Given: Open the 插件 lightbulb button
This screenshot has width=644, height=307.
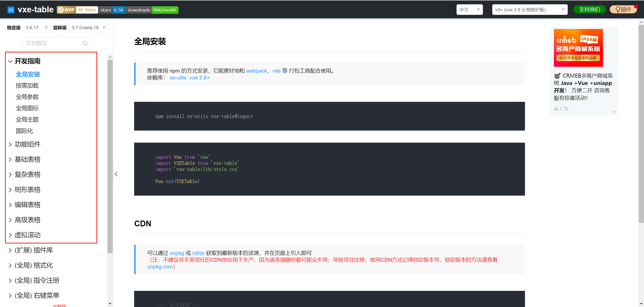Looking at the screenshot, I should click(623, 10).
